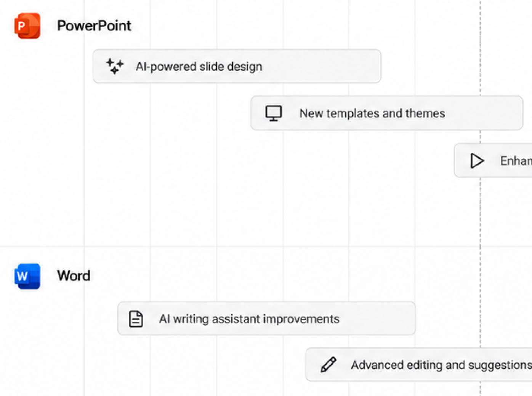532x396 pixels.
Task: Click the start edge of AI-powered slide design bar
Action: [94, 66]
